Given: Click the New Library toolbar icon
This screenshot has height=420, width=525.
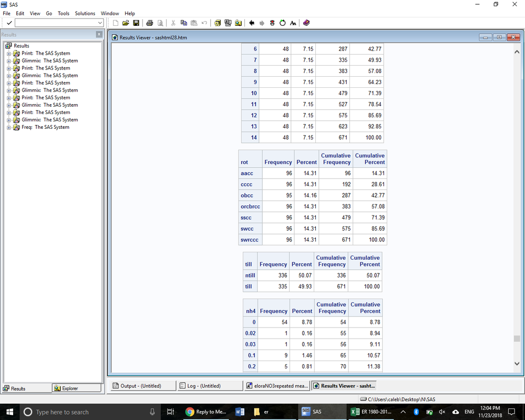Looking at the screenshot, I should click(218, 23).
